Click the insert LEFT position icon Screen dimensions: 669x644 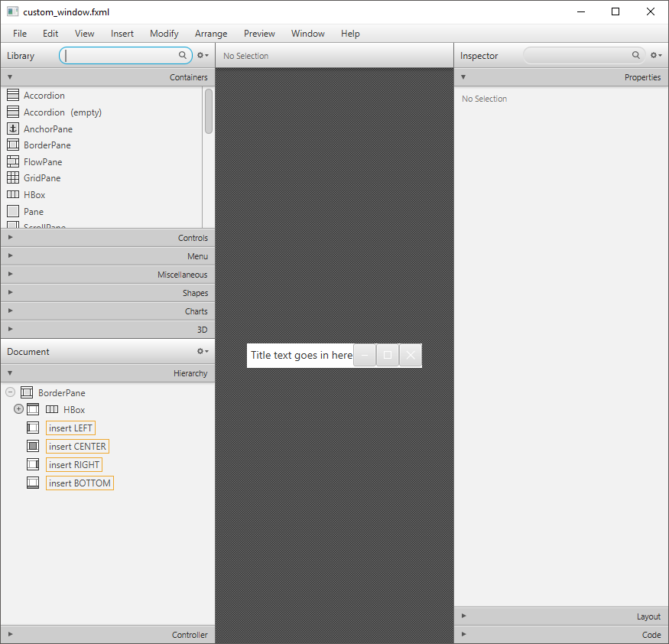(x=33, y=428)
